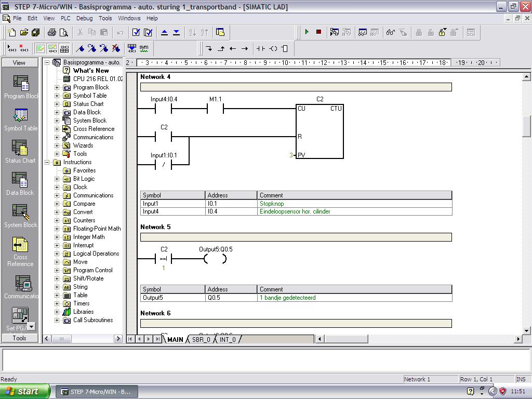Click the Windows start button
This screenshot has height=399, width=532.
pos(24,391)
